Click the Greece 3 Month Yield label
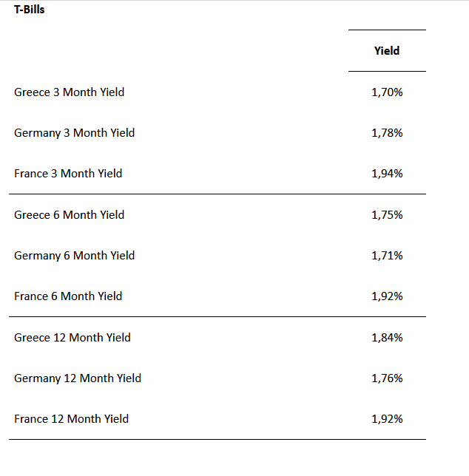The width and height of the screenshot is (469, 476). (x=69, y=92)
